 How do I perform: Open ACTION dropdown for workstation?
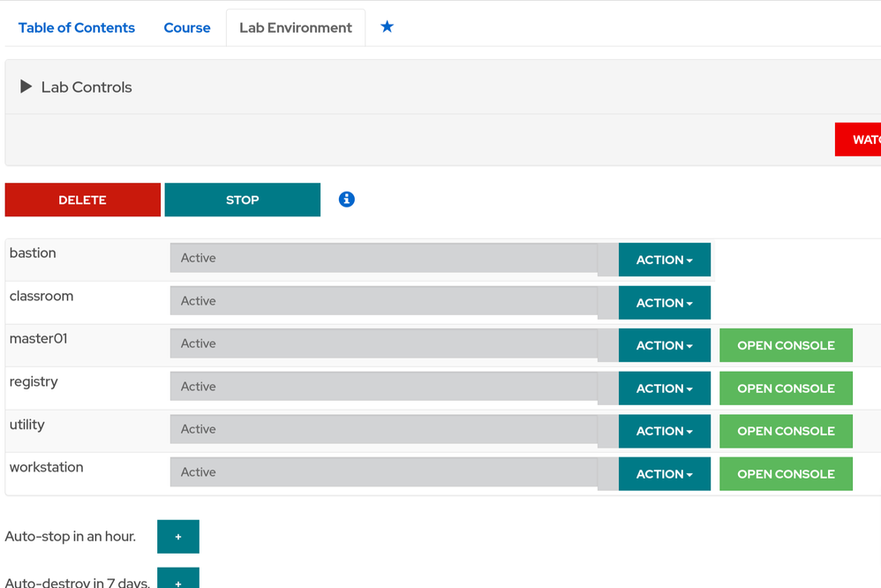[664, 474]
